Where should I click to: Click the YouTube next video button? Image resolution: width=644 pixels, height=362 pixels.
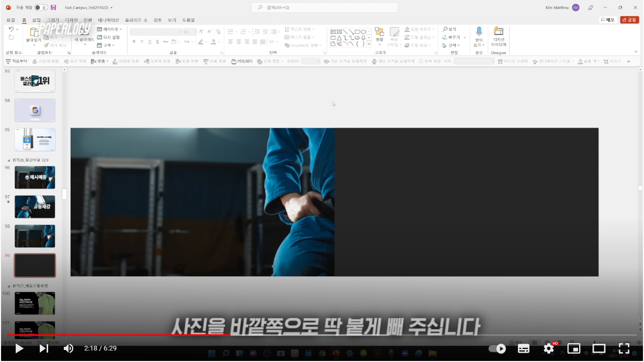[44, 348]
